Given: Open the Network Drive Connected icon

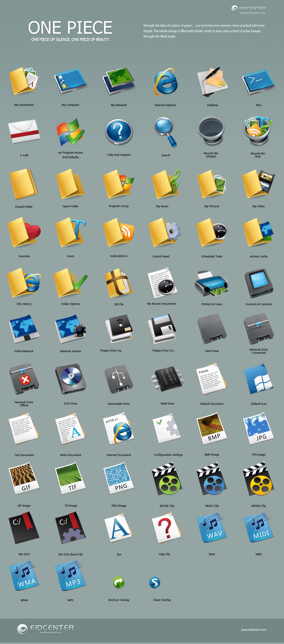Looking at the screenshot, I should pos(258,328).
